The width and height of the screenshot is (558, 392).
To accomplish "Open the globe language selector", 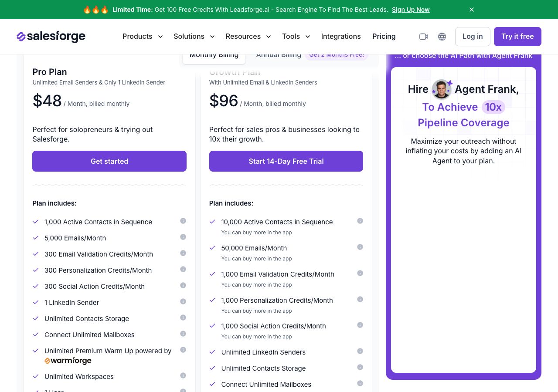I will coord(442,37).
